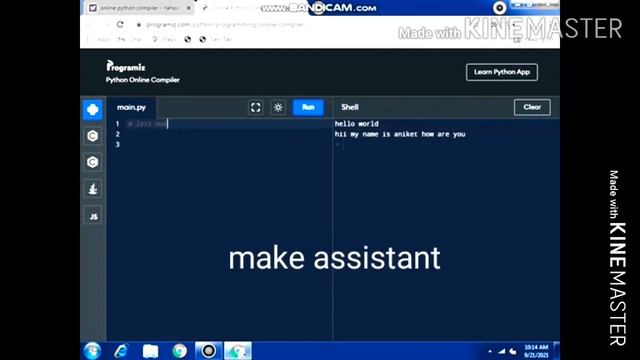Screen dimensions: 640x360
Task: Open the Java compiler from the sidebar
Action: click(x=93, y=189)
